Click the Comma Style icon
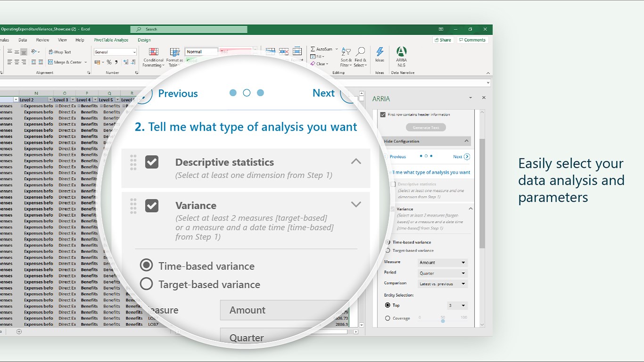The width and height of the screenshot is (644, 362). [x=116, y=62]
